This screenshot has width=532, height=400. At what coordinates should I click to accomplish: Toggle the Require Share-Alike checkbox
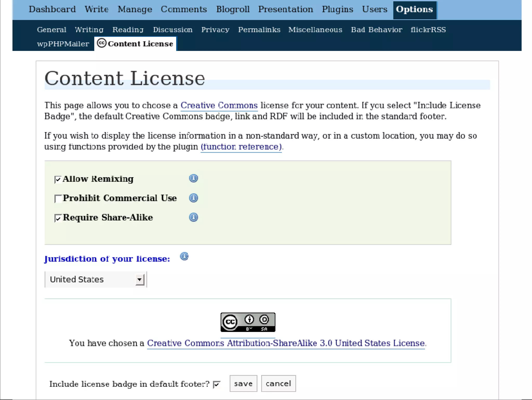click(58, 218)
